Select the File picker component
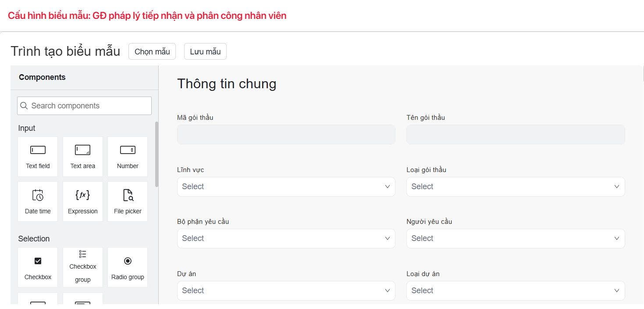 click(x=128, y=201)
